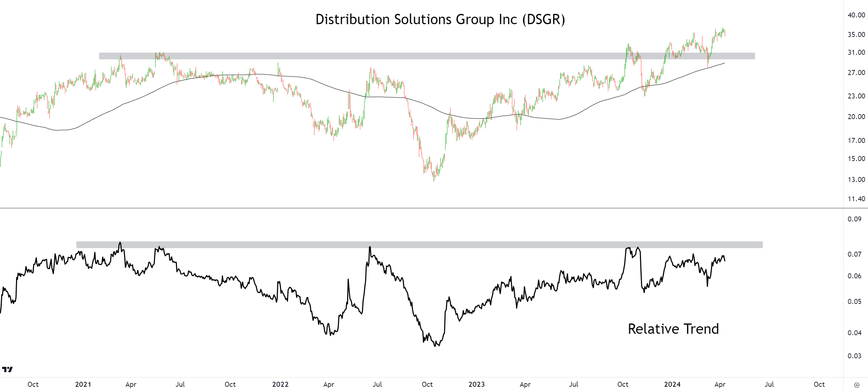Click the 31.00 price axis label
This screenshot has width=868, height=391.
(x=856, y=52)
